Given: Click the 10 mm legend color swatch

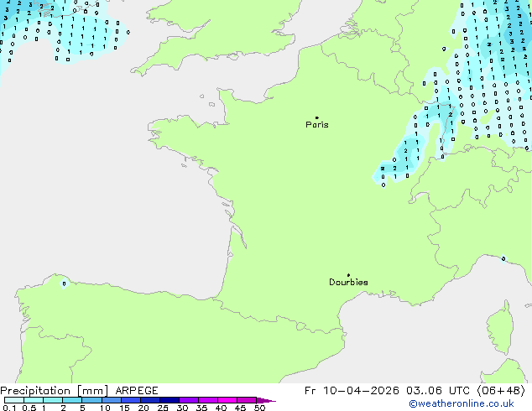Looking at the screenshot, I should 112,400.
